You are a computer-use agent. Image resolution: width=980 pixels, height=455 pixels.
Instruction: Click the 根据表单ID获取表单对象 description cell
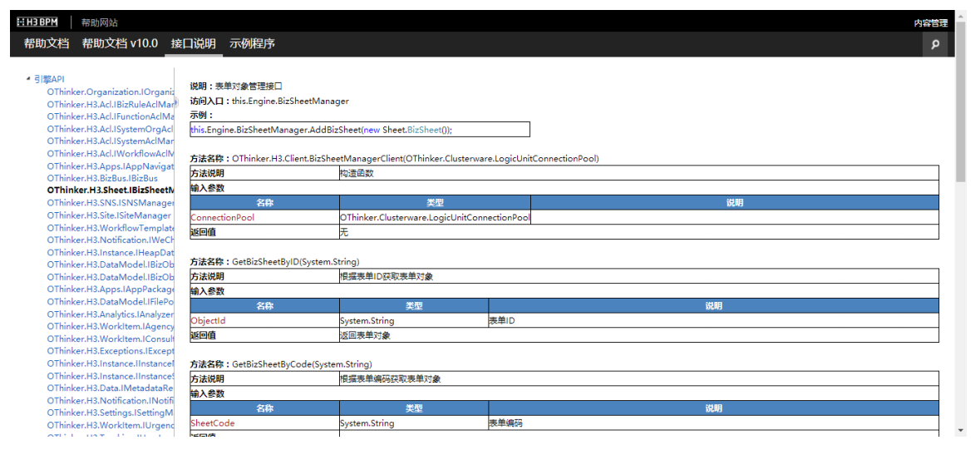pyautogui.click(x=638, y=276)
